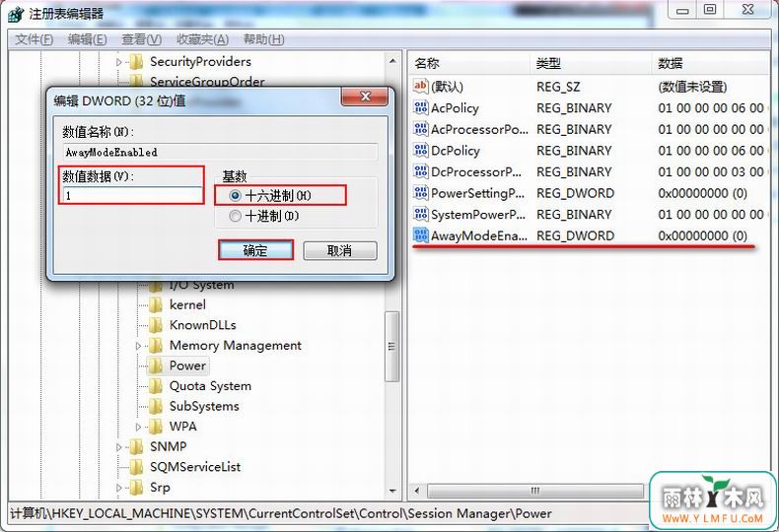779x532 pixels.
Task: Select the 十六进制(H) hexadecimal radio button
Action: (236, 195)
